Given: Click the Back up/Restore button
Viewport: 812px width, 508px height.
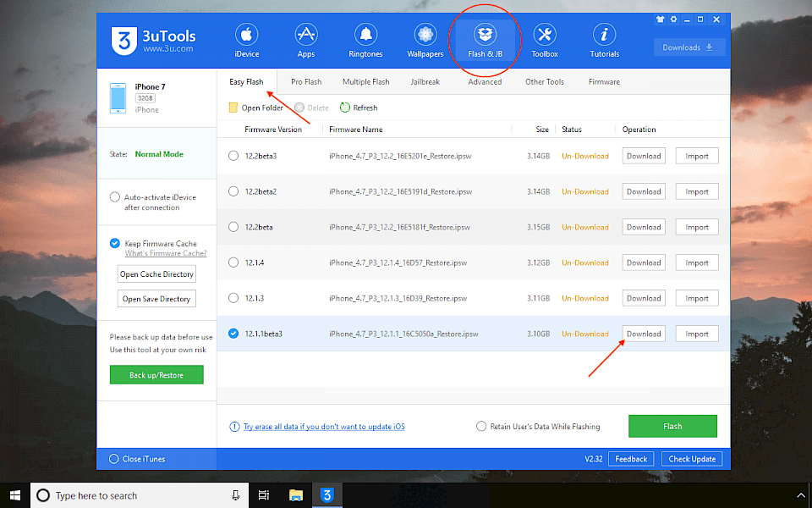Looking at the screenshot, I should (156, 375).
